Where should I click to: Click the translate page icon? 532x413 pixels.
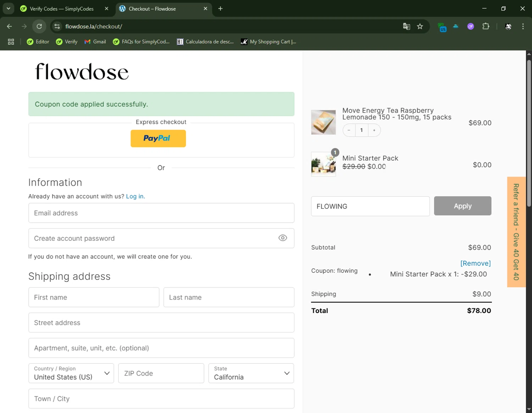406,26
